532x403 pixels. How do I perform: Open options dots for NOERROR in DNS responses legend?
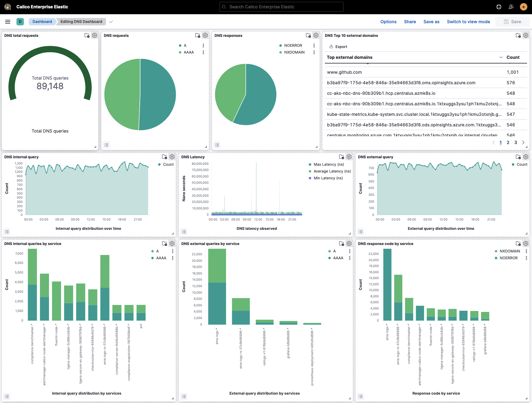click(x=314, y=46)
